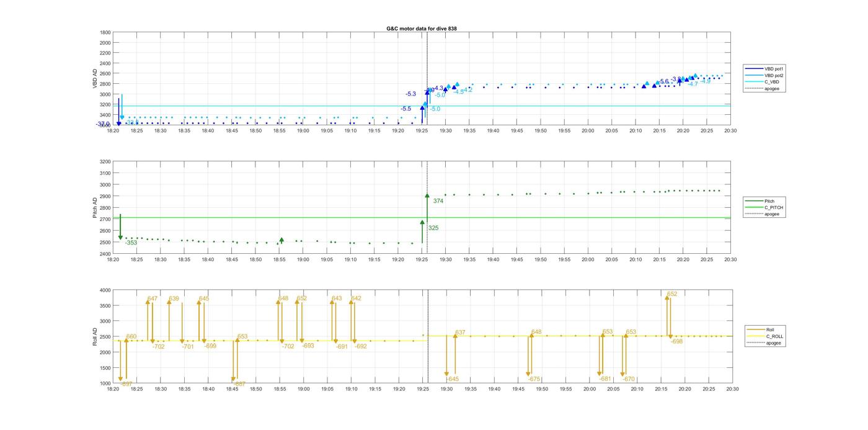Screen dimensions: 868x430
Task: Click the '-698' roll label
Action: pos(676,341)
